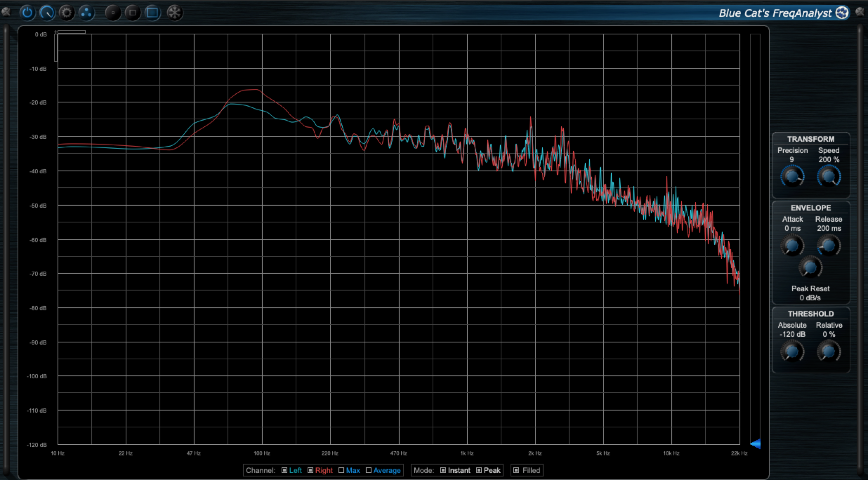The height and width of the screenshot is (480, 868).
Task: Click the controls knob toolbar icon
Action: (x=47, y=13)
